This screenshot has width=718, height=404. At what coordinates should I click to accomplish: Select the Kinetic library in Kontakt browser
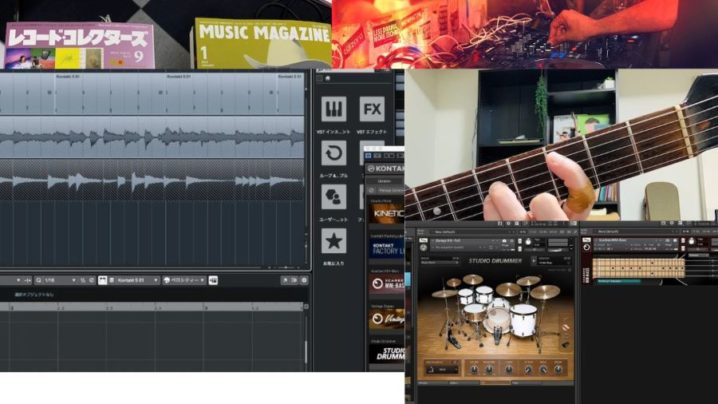pos(386,211)
